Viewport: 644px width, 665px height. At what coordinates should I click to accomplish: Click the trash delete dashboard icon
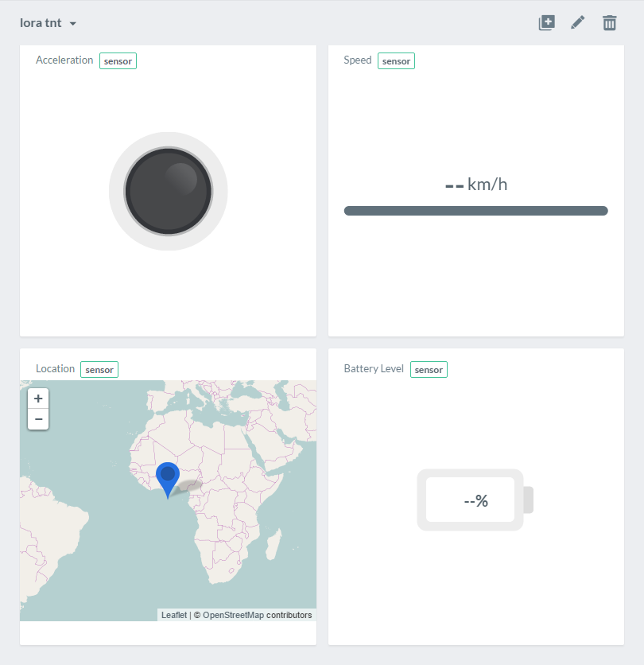609,22
